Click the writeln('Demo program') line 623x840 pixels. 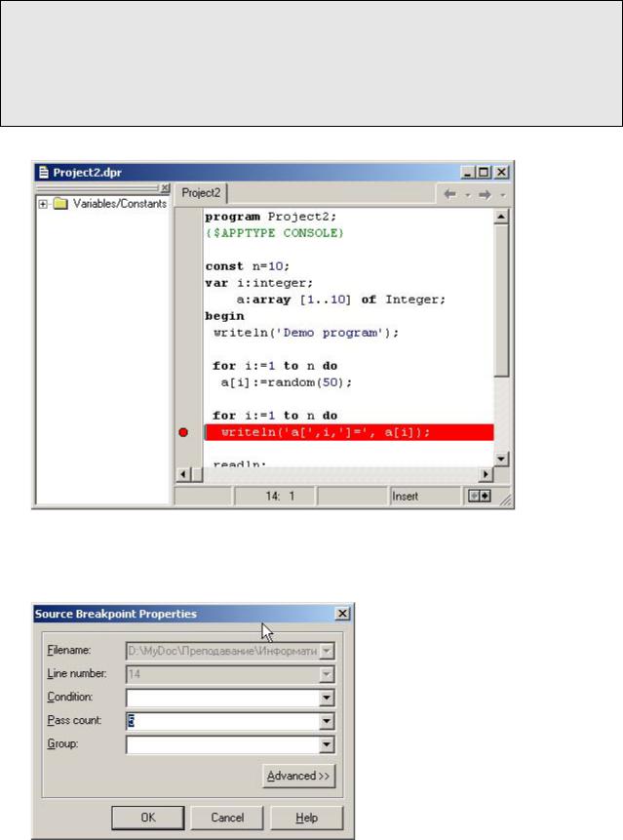click(306, 333)
